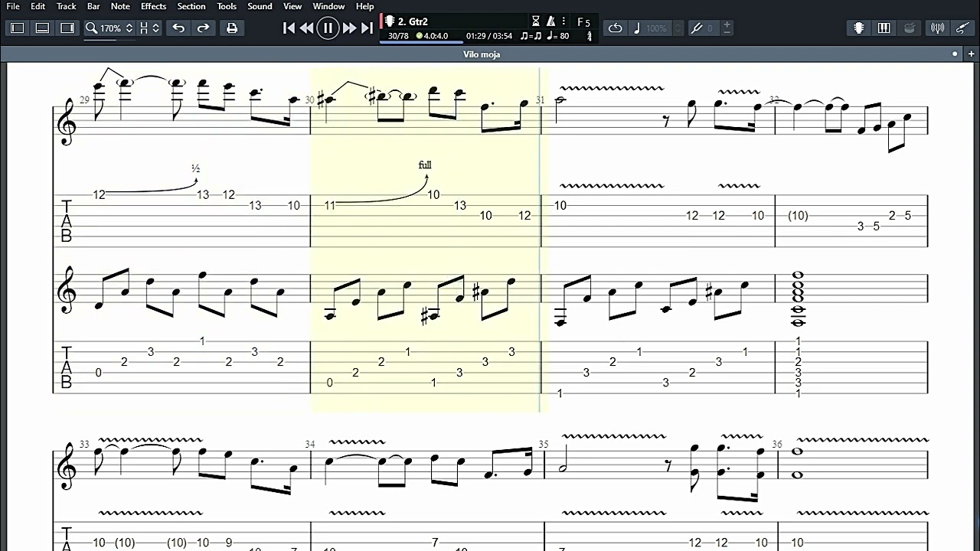
Task: Show the guitar fretboard view
Action: [x=859, y=28]
